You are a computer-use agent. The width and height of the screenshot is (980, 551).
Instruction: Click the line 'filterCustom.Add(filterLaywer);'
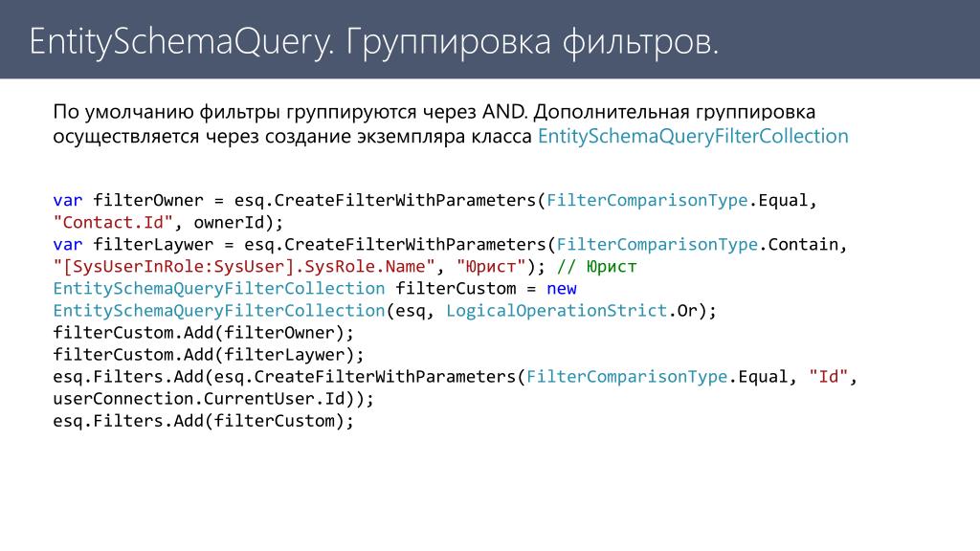pyautogui.click(x=208, y=355)
